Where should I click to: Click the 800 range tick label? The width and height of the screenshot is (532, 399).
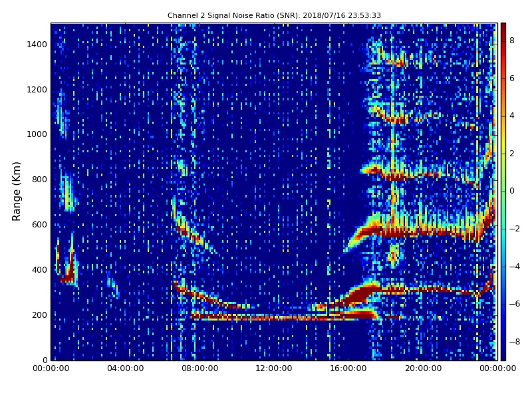coord(39,180)
